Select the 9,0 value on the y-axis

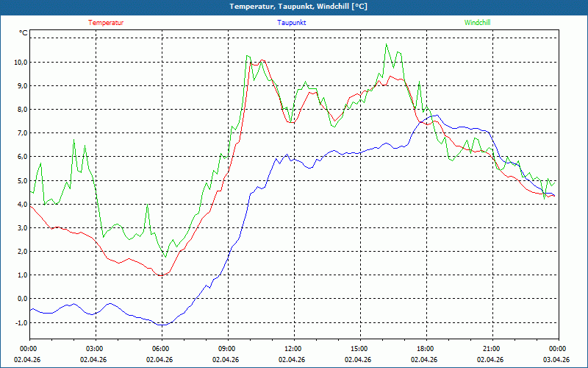pos(21,86)
